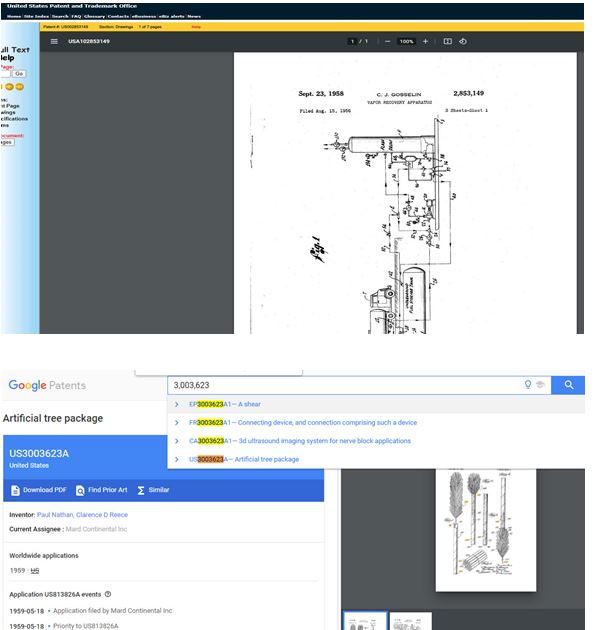Open the US worldwide application link for 1959
Image resolution: width=600 pixels, height=630 pixels.
tap(35, 571)
